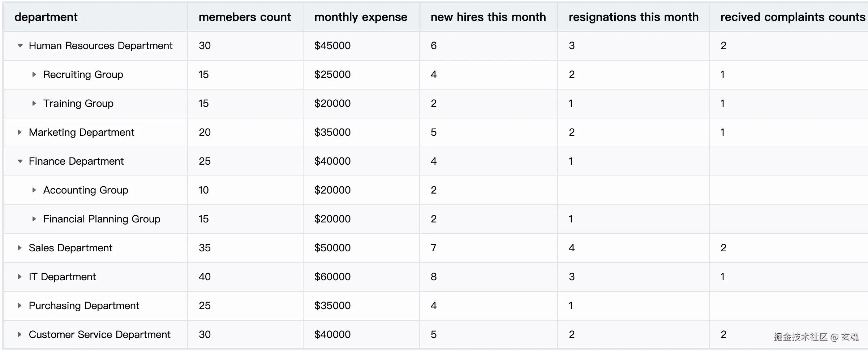This screenshot has width=868, height=351.
Task: Expand the Marketing Department row
Action: point(20,133)
